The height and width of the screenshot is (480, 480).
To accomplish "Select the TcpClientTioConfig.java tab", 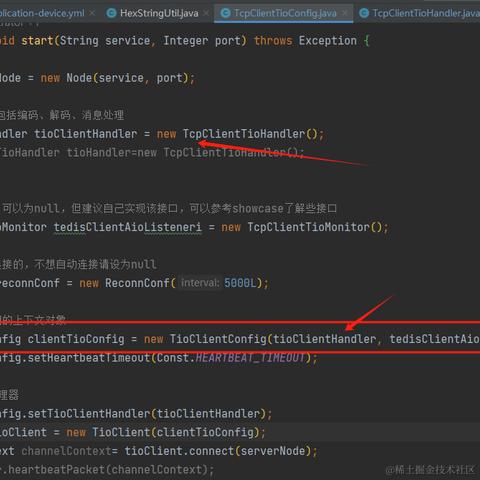I will coord(285,13).
